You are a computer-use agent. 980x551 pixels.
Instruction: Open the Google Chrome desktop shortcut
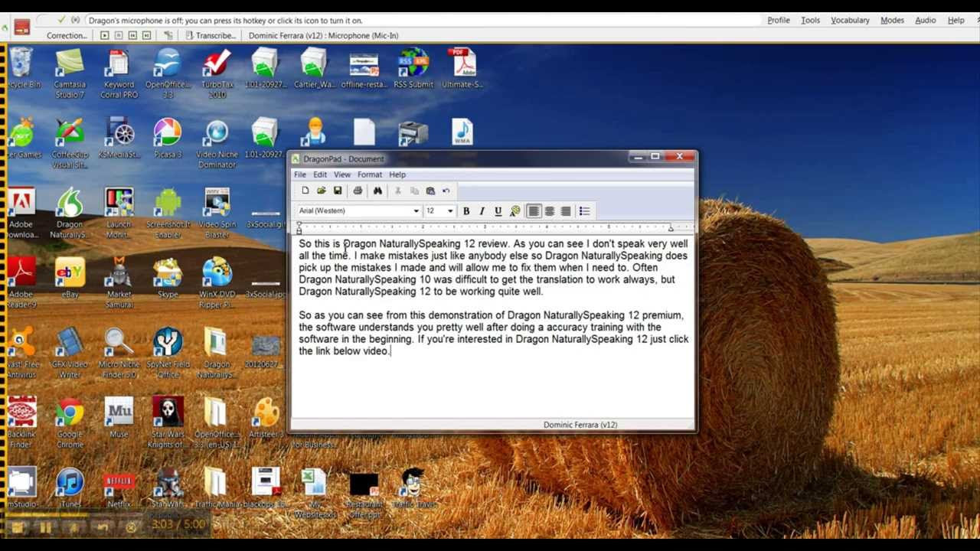(x=70, y=422)
